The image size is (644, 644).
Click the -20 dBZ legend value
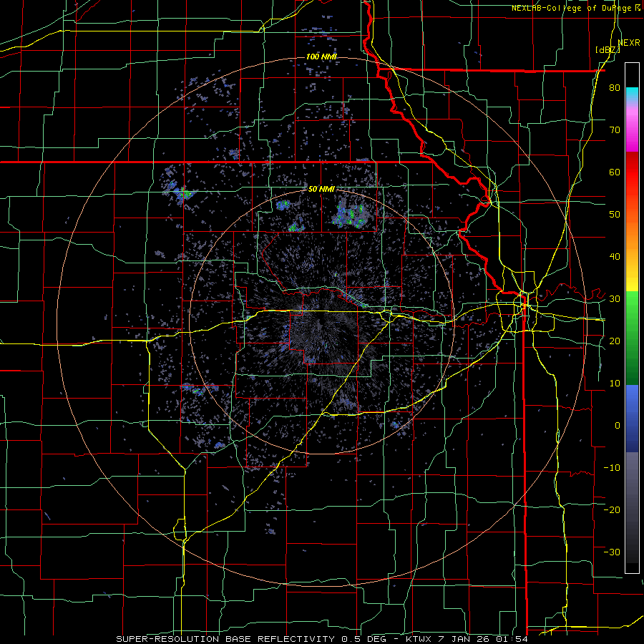coord(612,509)
